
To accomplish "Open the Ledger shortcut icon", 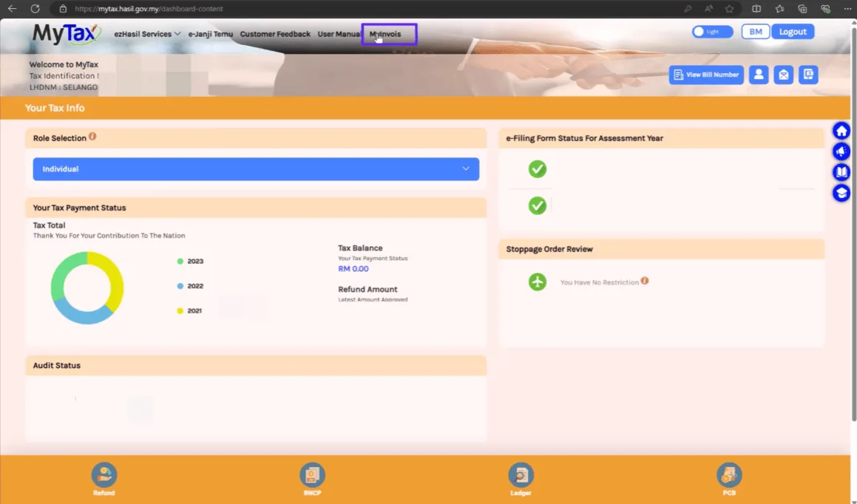I will (521, 475).
